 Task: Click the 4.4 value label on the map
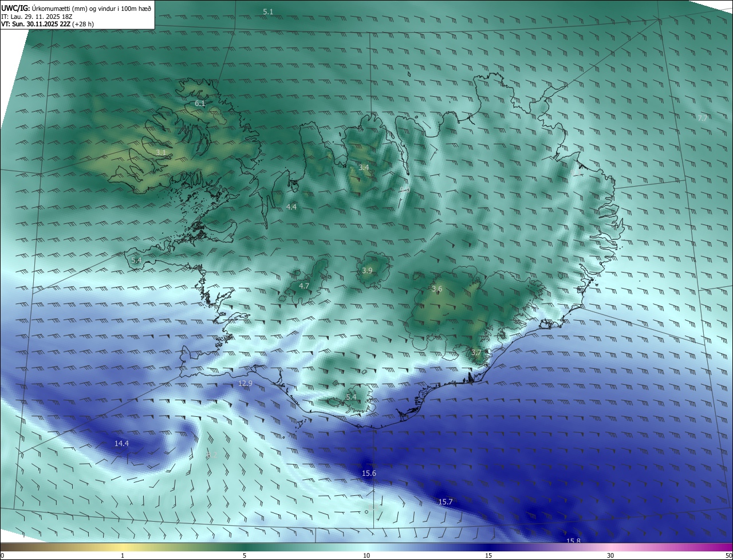pyautogui.click(x=291, y=207)
